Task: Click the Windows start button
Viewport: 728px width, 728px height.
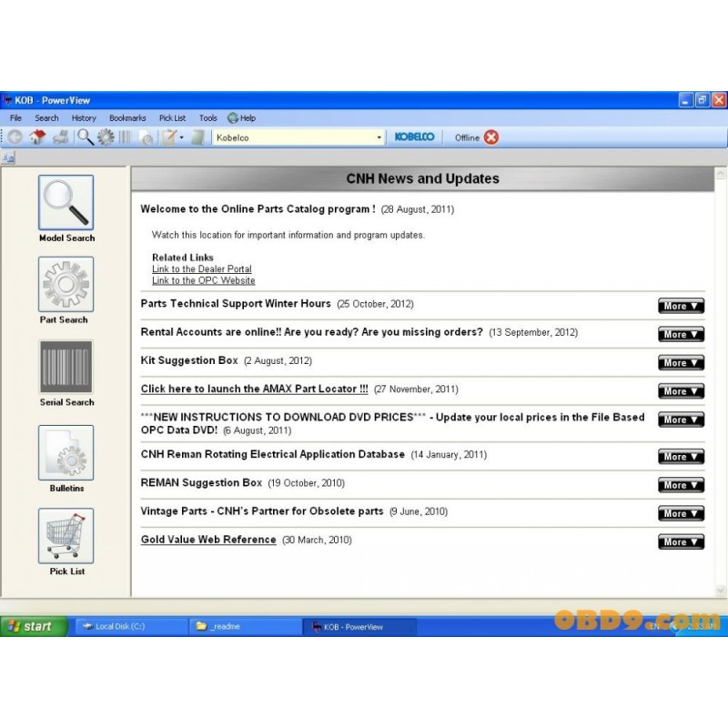Action: [x=34, y=626]
